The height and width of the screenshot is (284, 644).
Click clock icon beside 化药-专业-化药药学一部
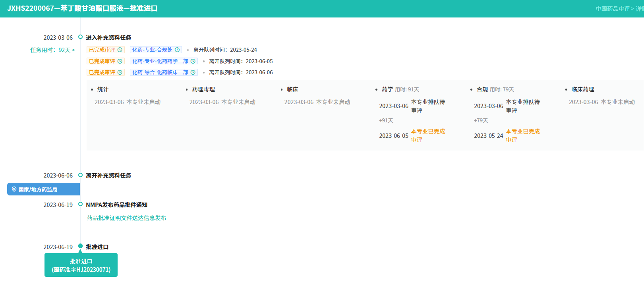(x=193, y=61)
